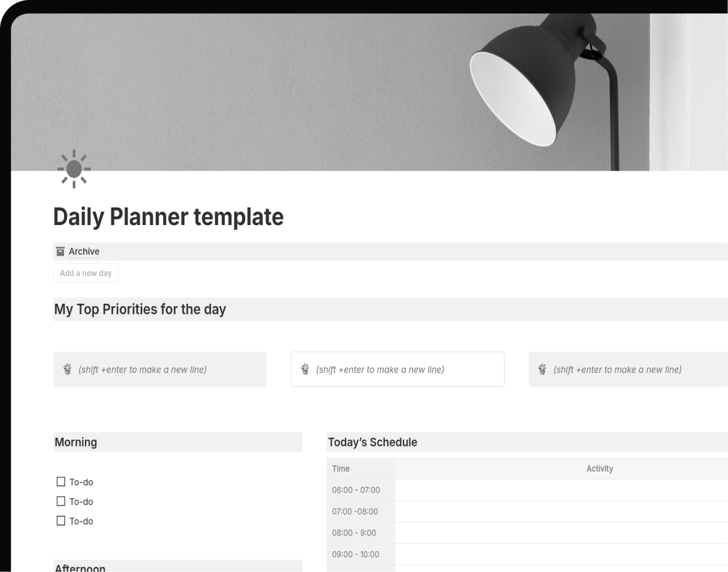Toggle the third Morning To-do checkbox

pos(61,520)
